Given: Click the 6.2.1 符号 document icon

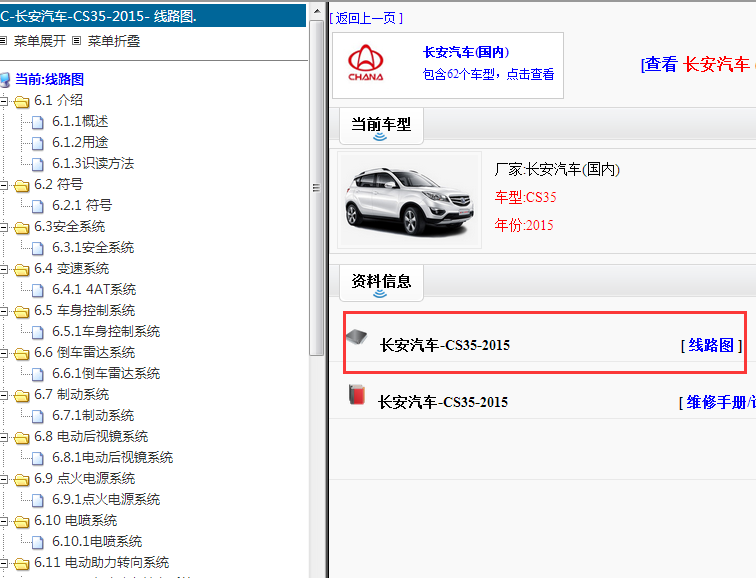Looking at the screenshot, I should [37, 206].
